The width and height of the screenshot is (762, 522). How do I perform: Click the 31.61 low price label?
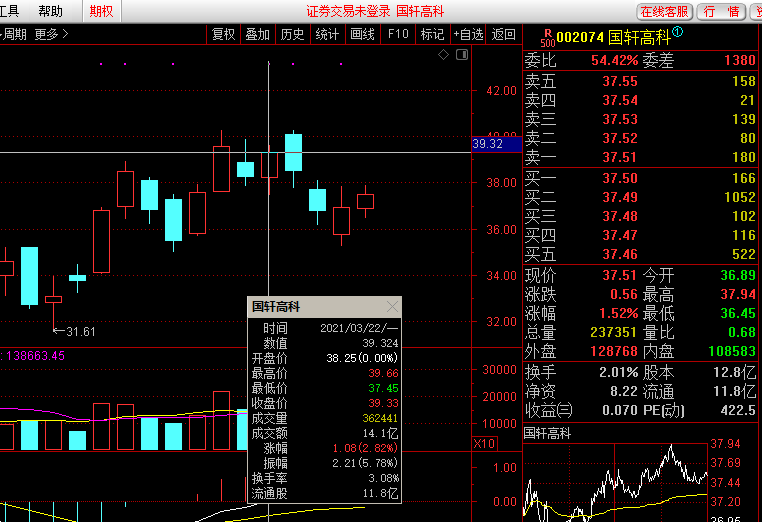[x=81, y=332]
